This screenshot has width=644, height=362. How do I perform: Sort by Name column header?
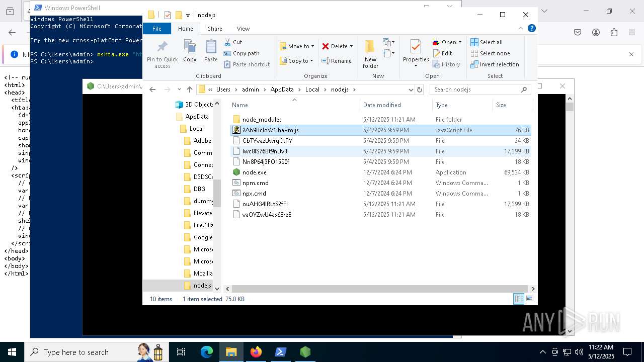click(295, 105)
